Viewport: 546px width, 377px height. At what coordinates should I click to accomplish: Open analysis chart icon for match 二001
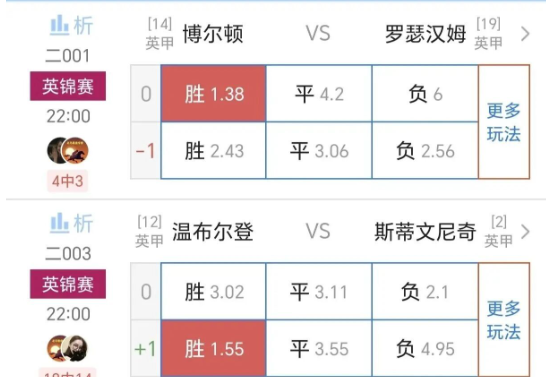[71, 25]
